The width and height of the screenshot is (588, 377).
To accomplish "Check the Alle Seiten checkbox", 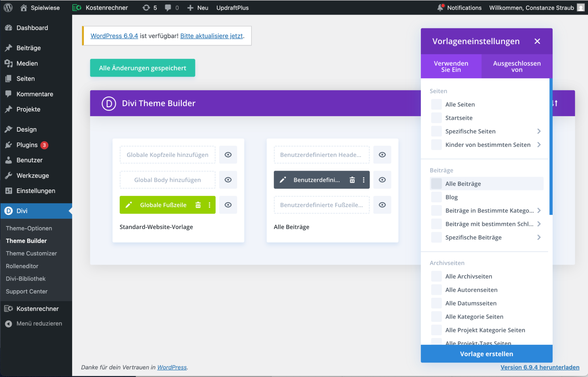I will point(436,104).
